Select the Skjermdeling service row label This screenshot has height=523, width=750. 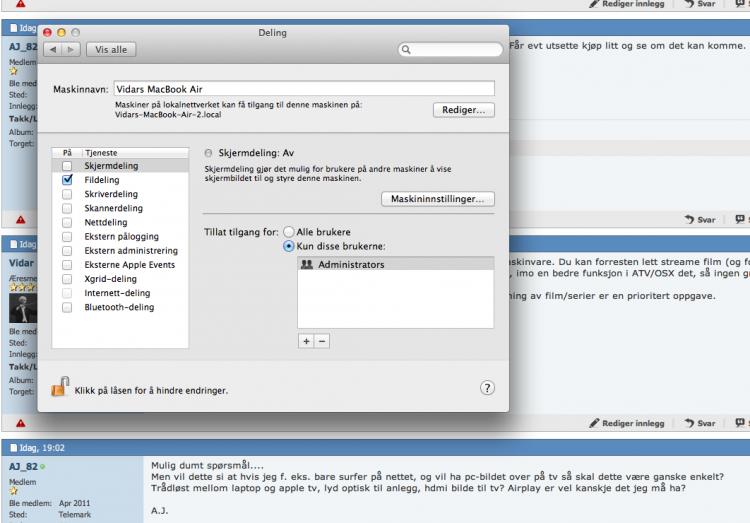coord(111,166)
